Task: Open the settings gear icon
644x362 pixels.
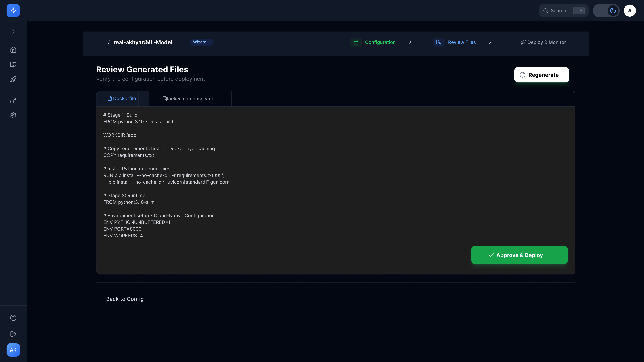Action: (x=13, y=115)
